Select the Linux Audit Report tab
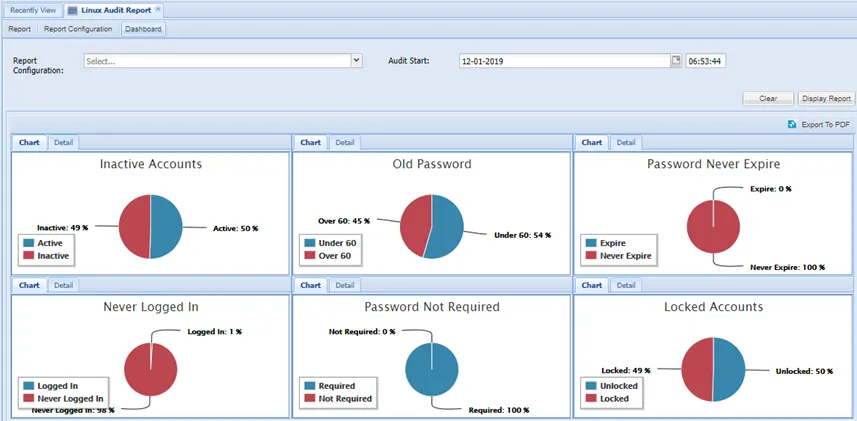The width and height of the screenshot is (857, 421). tap(113, 10)
